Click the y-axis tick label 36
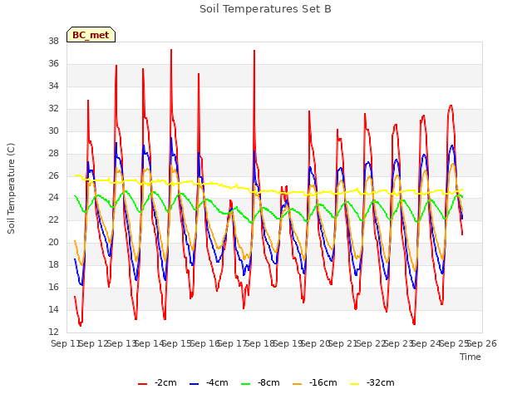Image resolution: width=532 pixels, height=399 pixels. 53,64
